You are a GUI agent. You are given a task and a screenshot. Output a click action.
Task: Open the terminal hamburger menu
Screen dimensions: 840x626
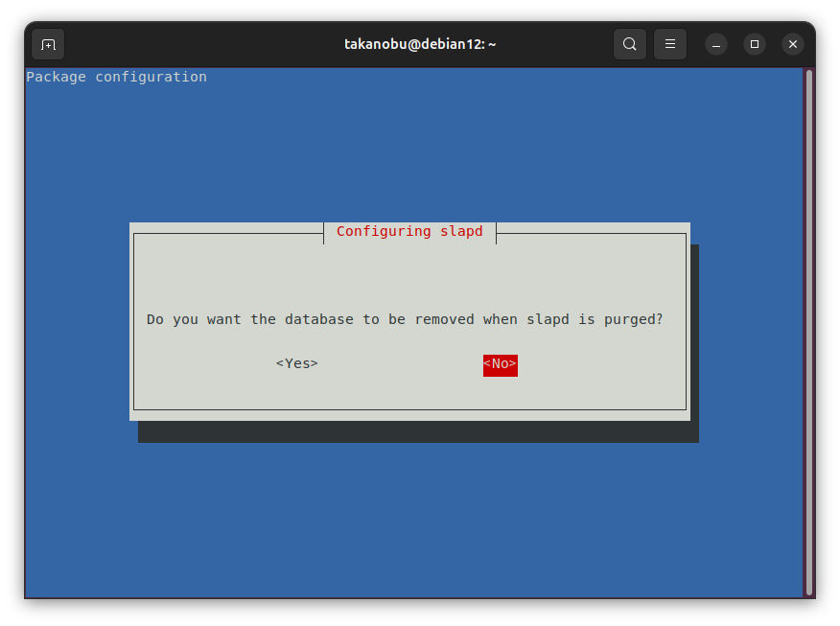(x=670, y=44)
